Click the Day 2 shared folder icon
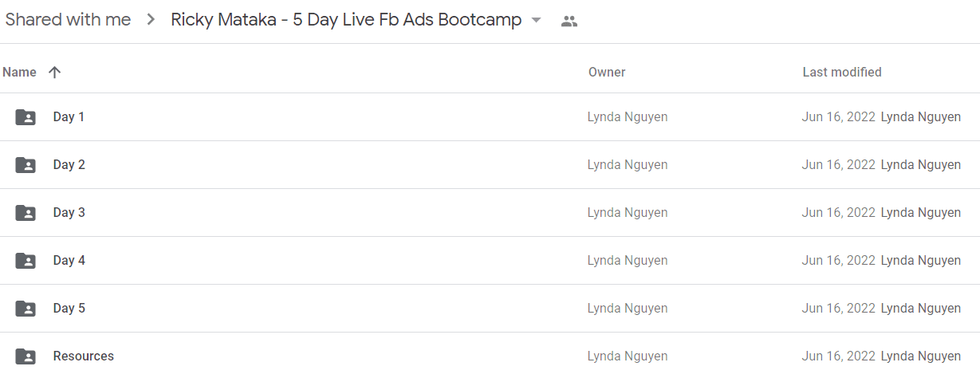 (x=26, y=165)
